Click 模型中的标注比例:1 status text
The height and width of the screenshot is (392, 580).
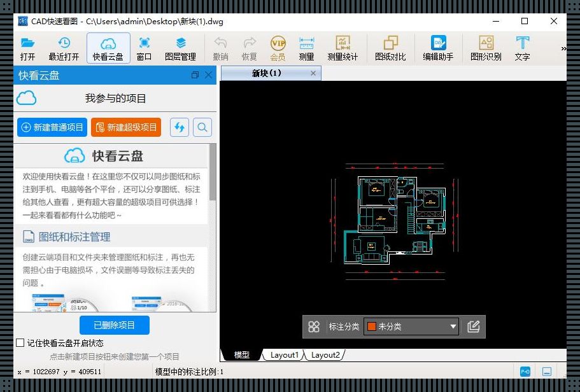click(x=189, y=372)
